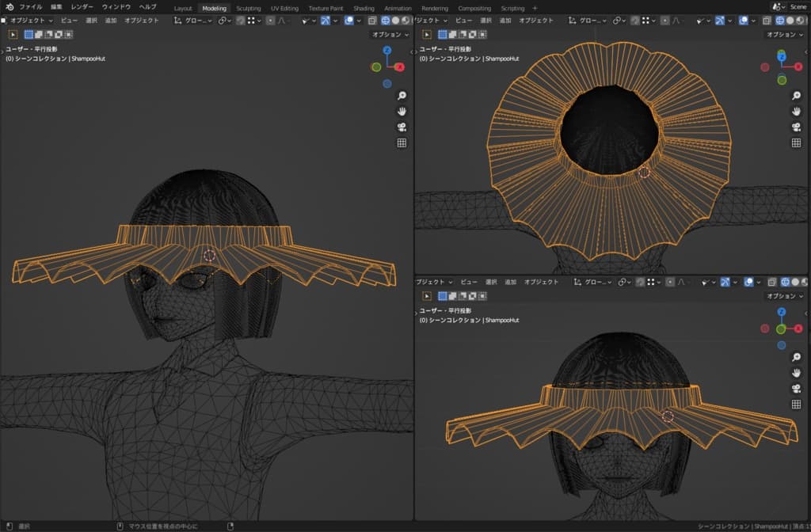Switch to the Sculpting workspace tab
The width and height of the screenshot is (811, 532).
pyautogui.click(x=248, y=8)
